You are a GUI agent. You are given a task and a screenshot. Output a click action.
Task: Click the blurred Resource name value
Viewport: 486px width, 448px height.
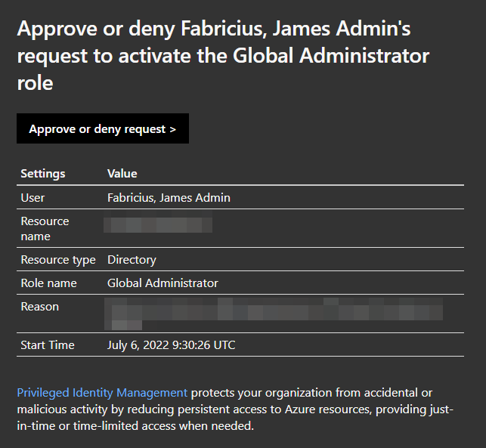pos(158,222)
